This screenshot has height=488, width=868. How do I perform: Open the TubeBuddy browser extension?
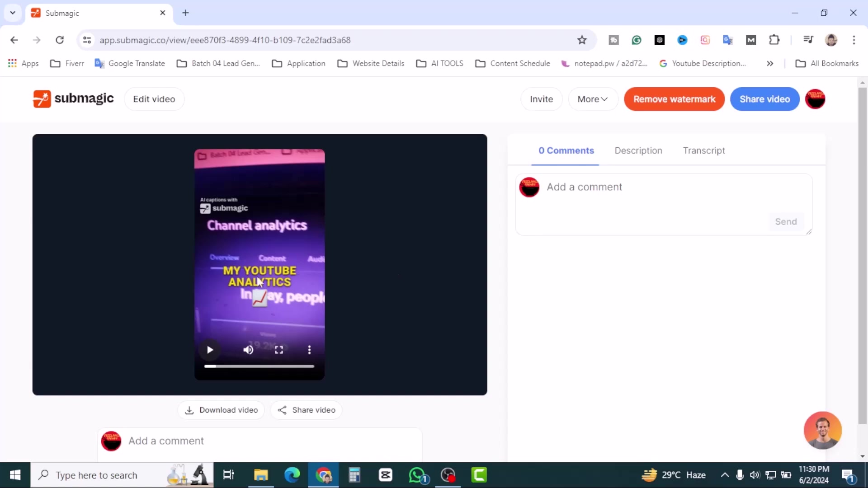[x=614, y=40]
